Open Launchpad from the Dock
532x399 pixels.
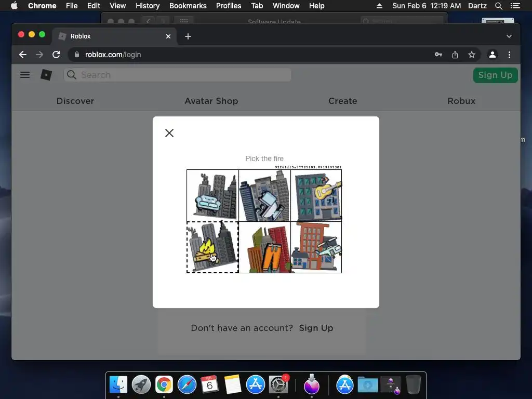[x=141, y=384]
